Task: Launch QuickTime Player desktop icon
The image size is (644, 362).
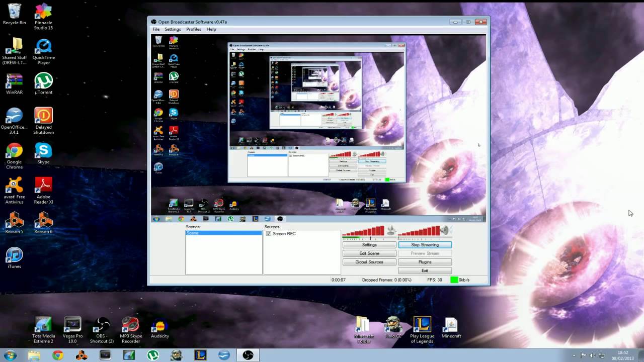Action: (x=44, y=51)
